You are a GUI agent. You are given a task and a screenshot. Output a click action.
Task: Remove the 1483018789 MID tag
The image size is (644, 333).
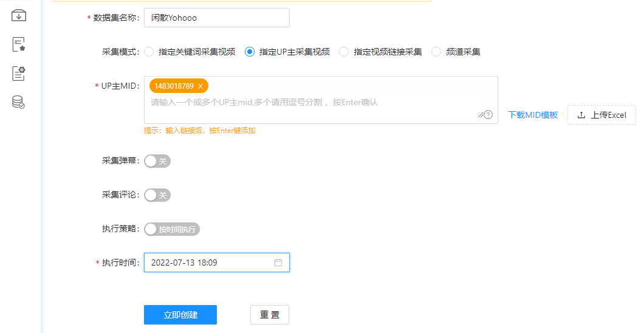click(x=200, y=86)
